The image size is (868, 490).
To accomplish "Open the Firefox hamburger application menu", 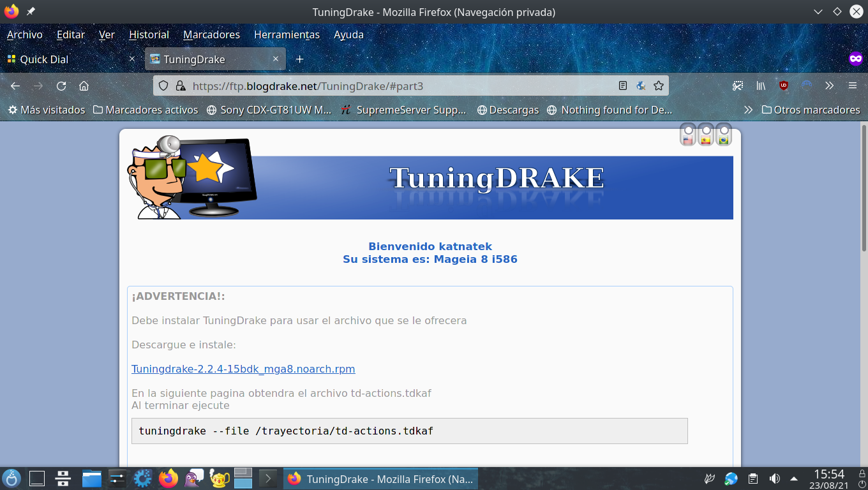I will tap(852, 85).
